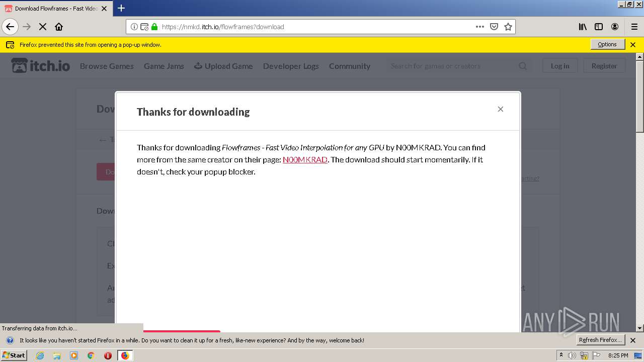The width and height of the screenshot is (644, 362).
Task: Open pop-up blocker Options
Action: click(x=607, y=44)
